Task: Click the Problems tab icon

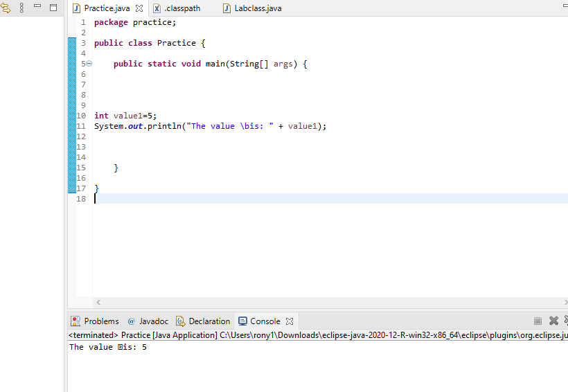Action: [x=76, y=321]
